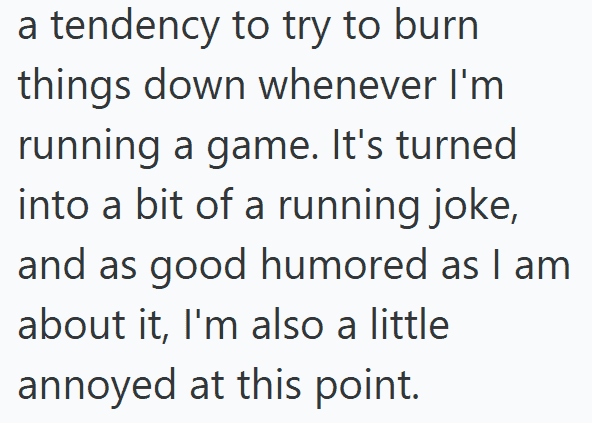This screenshot has height=423, width=592.
Task: Click the word "this" in last line
Action: (269, 384)
